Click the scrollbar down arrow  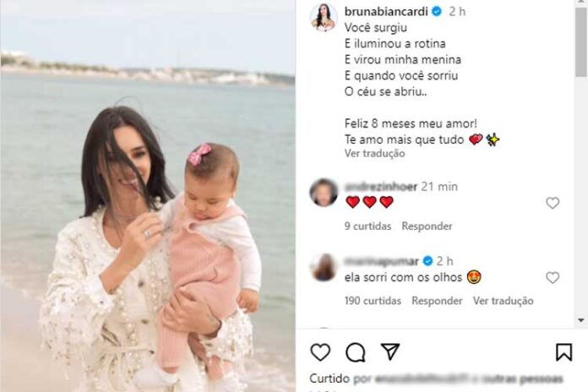click(x=581, y=320)
